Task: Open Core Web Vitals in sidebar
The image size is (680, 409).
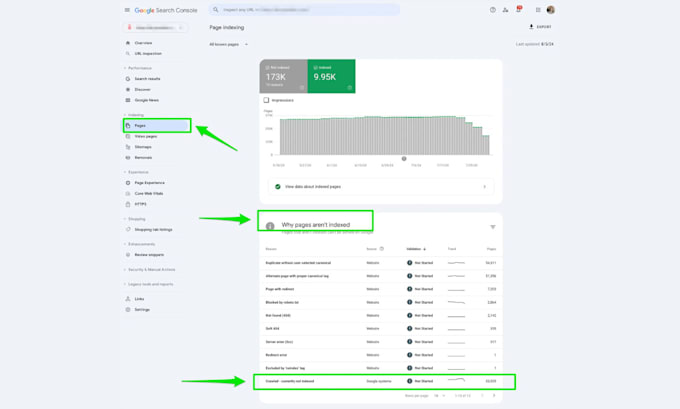Action: click(x=149, y=193)
